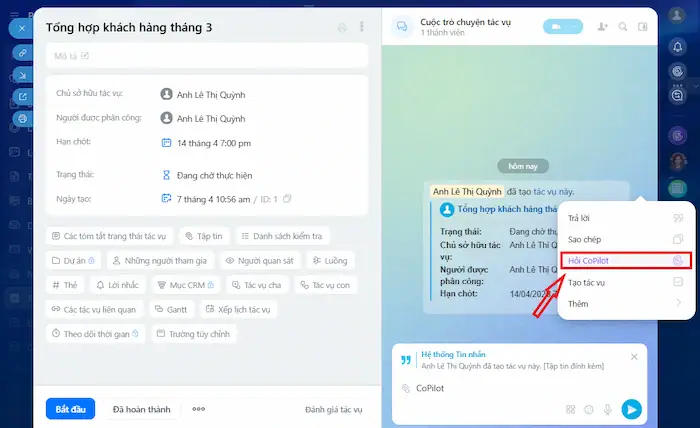Click the Gantt chip
Viewport: 700px width, 428px height.
pyautogui.click(x=171, y=310)
